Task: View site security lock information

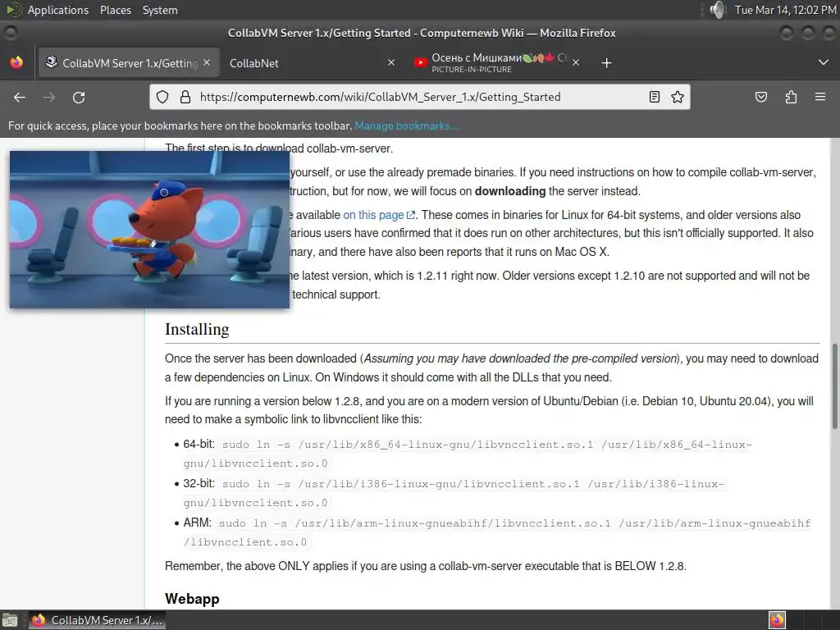Action: coord(185,97)
